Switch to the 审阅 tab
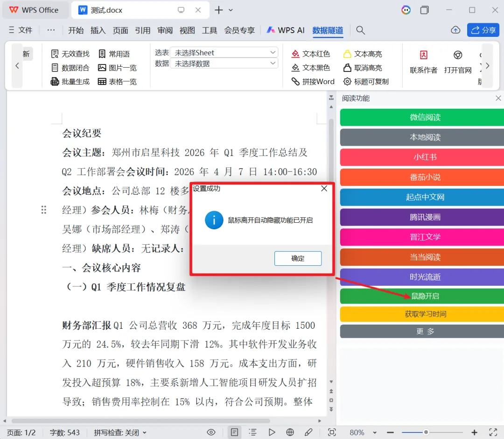504x439 pixels. coord(165,30)
